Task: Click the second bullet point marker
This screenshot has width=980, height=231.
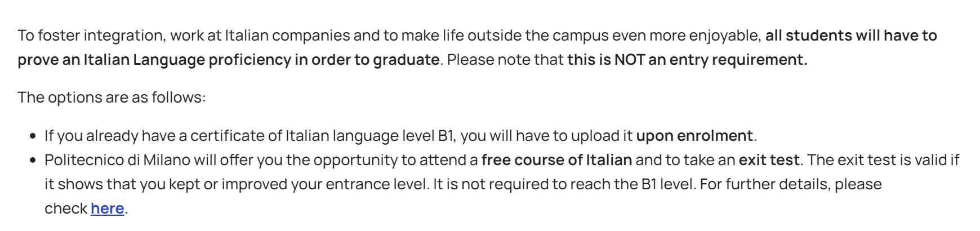Action: pyautogui.click(x=33, y=161)
